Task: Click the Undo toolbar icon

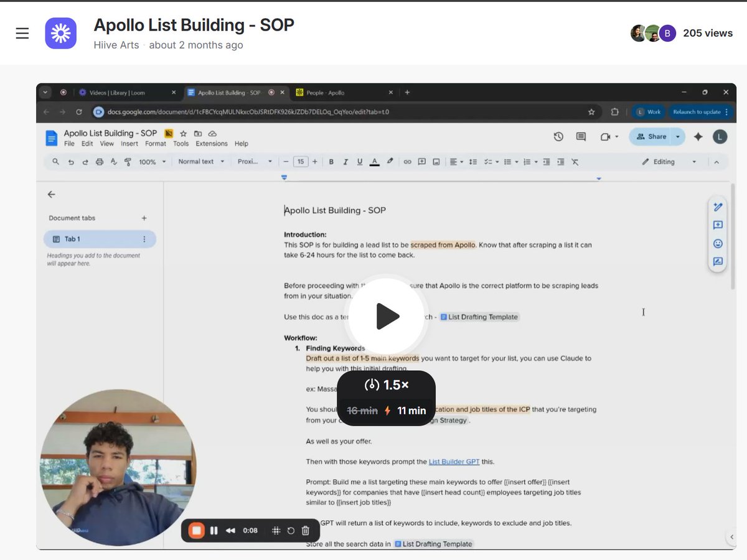Action: 71,162
